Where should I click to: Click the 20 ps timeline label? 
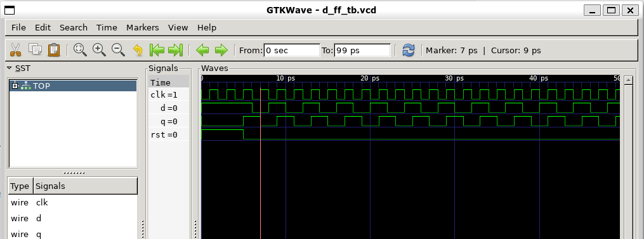pyautogui.click(x=370, y=78)
